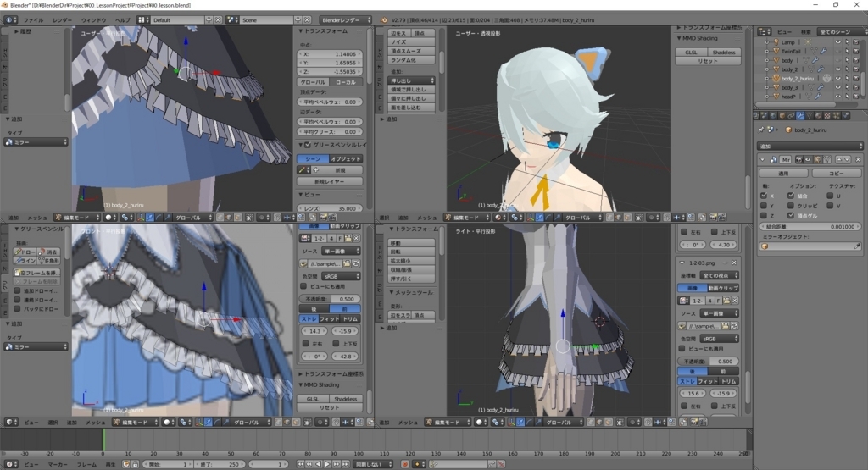Enable the Y mirror axis
Screen dimensions: 868x470
[x=764, y=206]
